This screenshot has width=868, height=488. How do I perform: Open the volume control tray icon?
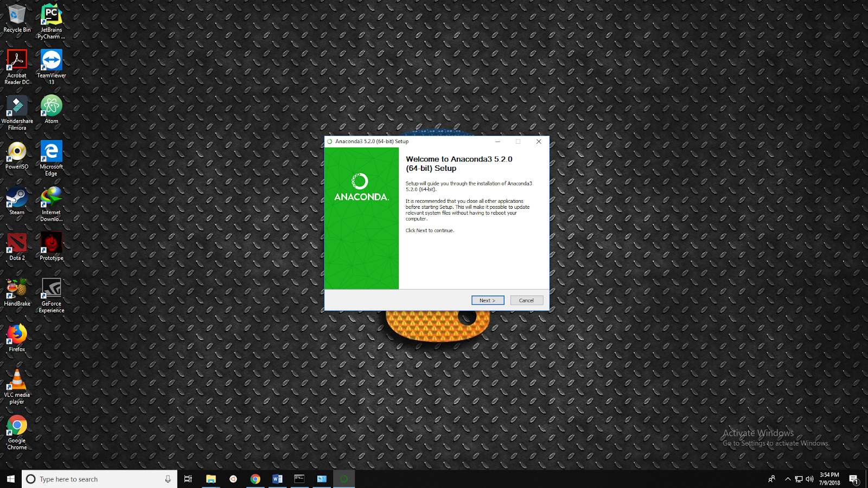(x=809, y=479)
